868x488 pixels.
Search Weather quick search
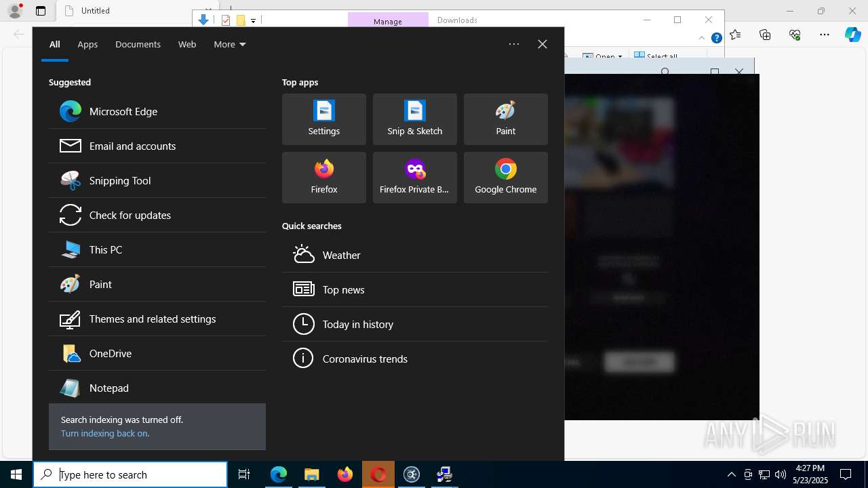pyautogui.click(x=415, y=255)
